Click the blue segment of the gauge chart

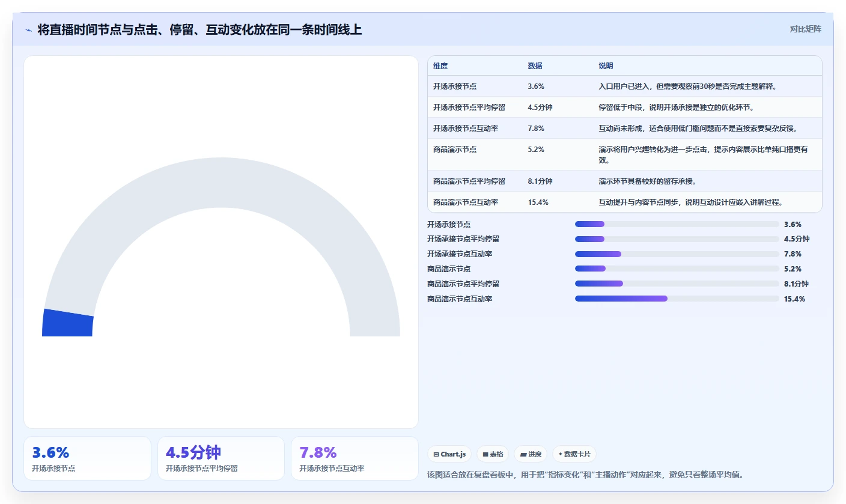(x=68, y=323)
